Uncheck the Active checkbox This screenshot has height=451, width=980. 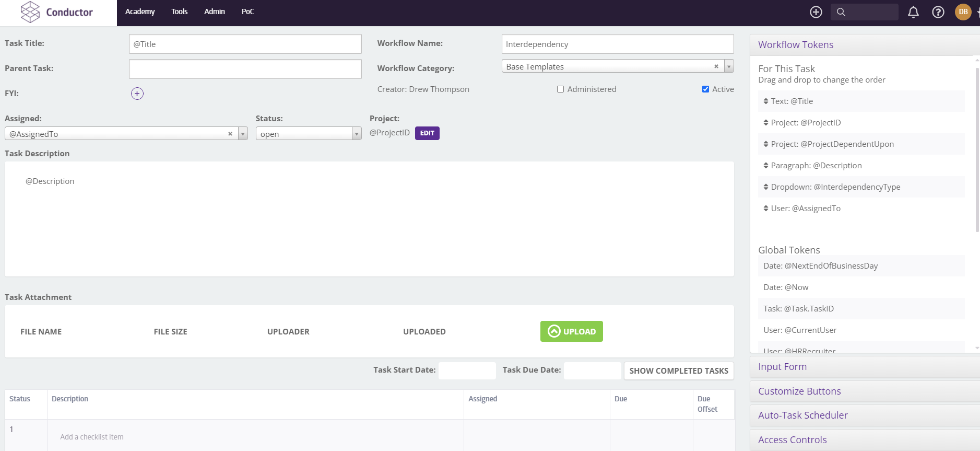click(x=705, y=89)
